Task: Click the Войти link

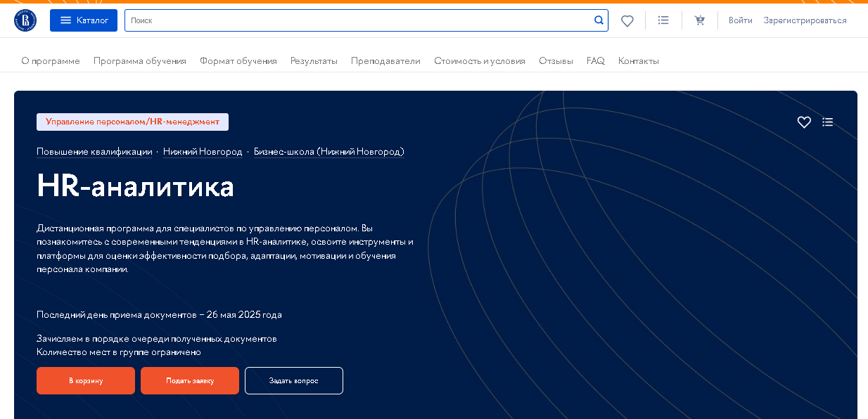Action: tap(741, 20)
